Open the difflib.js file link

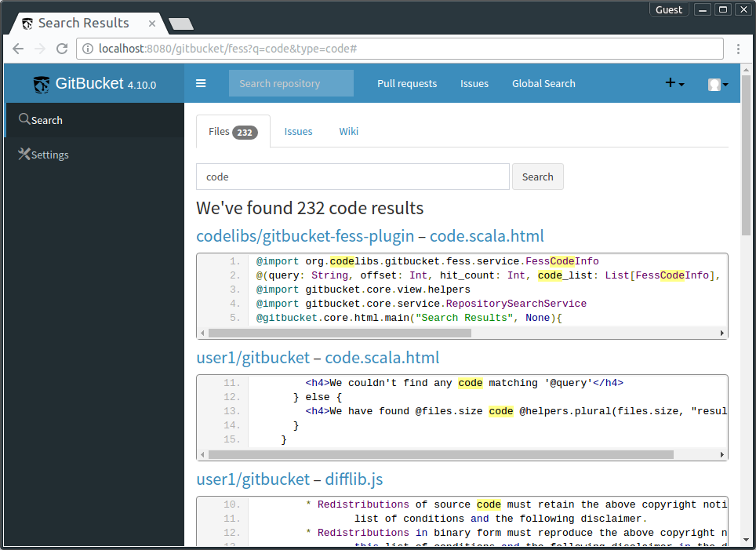(x=354, y=479)
